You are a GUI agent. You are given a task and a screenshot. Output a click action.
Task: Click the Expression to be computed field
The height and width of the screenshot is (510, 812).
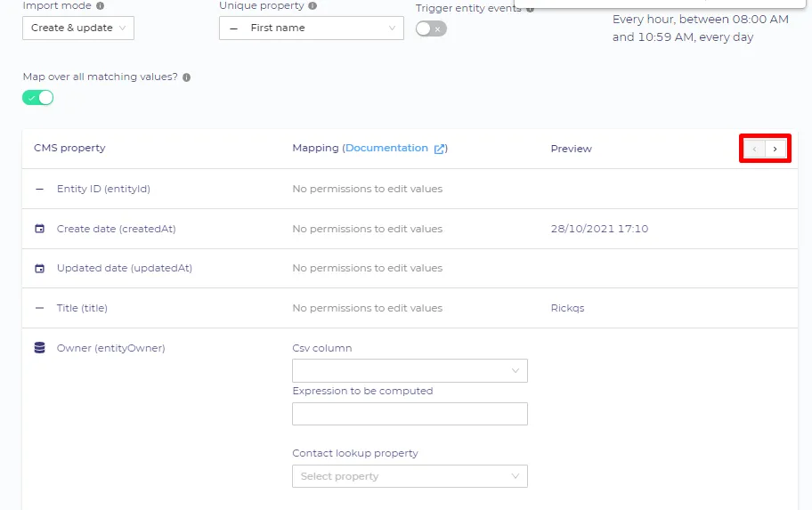410,414
